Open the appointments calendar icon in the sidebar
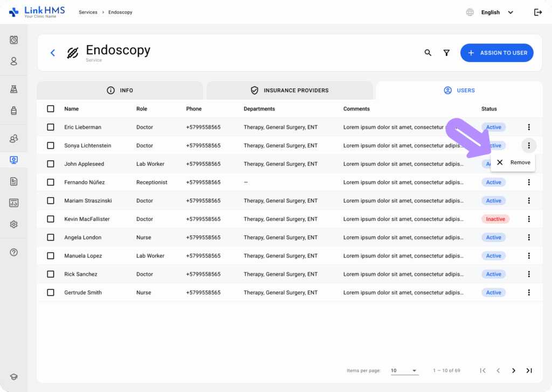 point(13,39)
